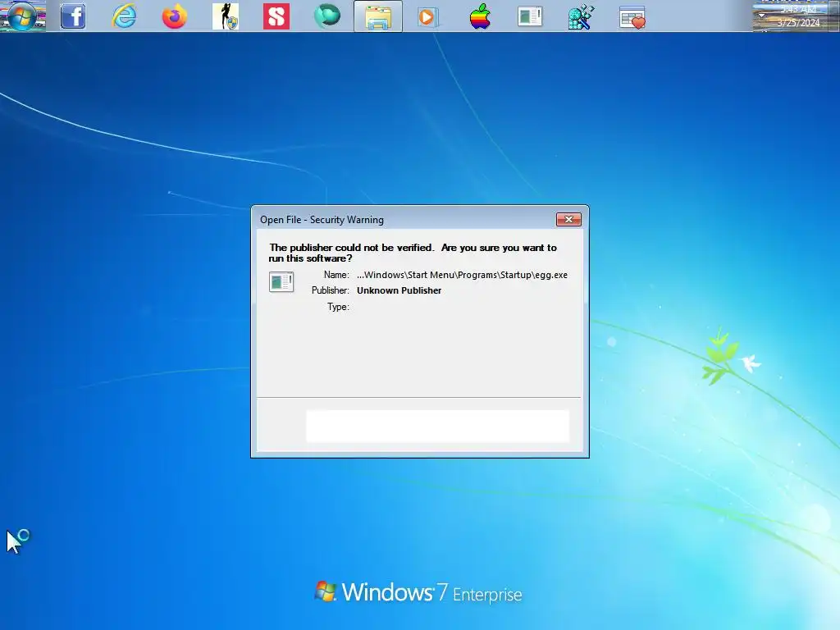Launch Firefox from the taskbar
This screenshot has height=630, width=840.
175,16
